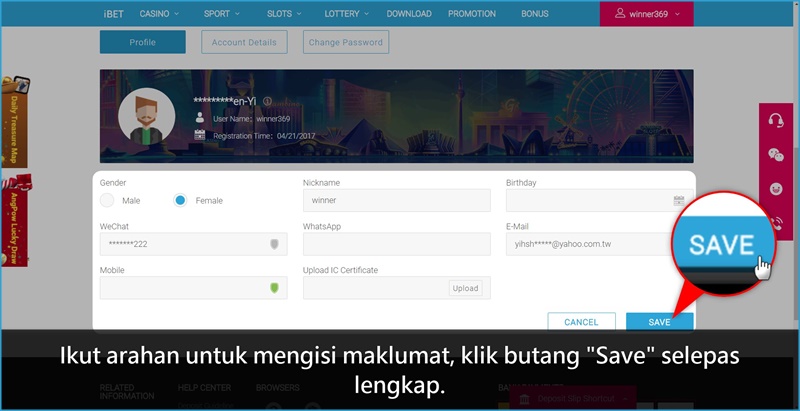Switch to the Change Password tab

pos(345,42)
